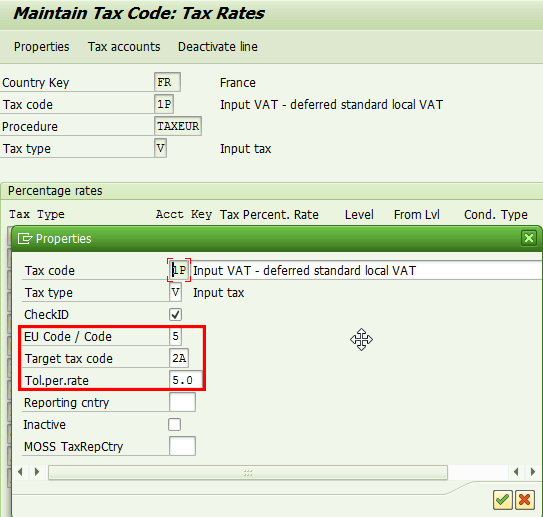Click the Properties dialog title icon
This screenshot has height=517, width=543.
[x=25, y=239]
